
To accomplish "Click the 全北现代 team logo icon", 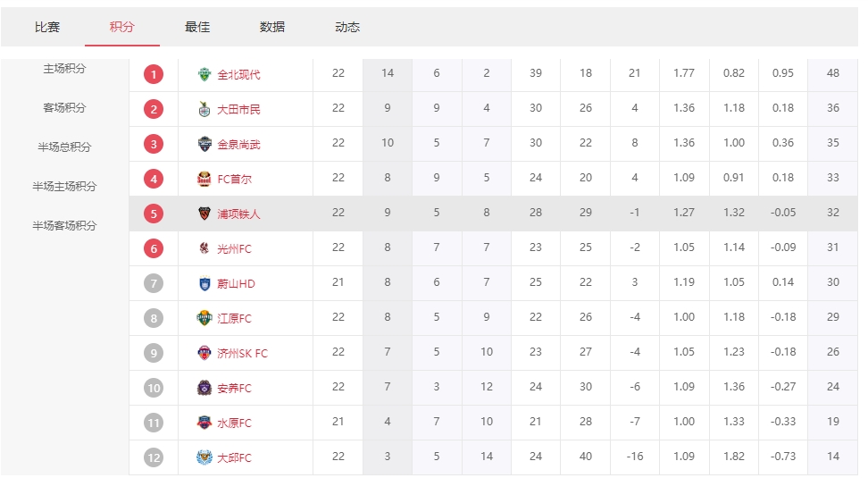I will pos(204,74).
